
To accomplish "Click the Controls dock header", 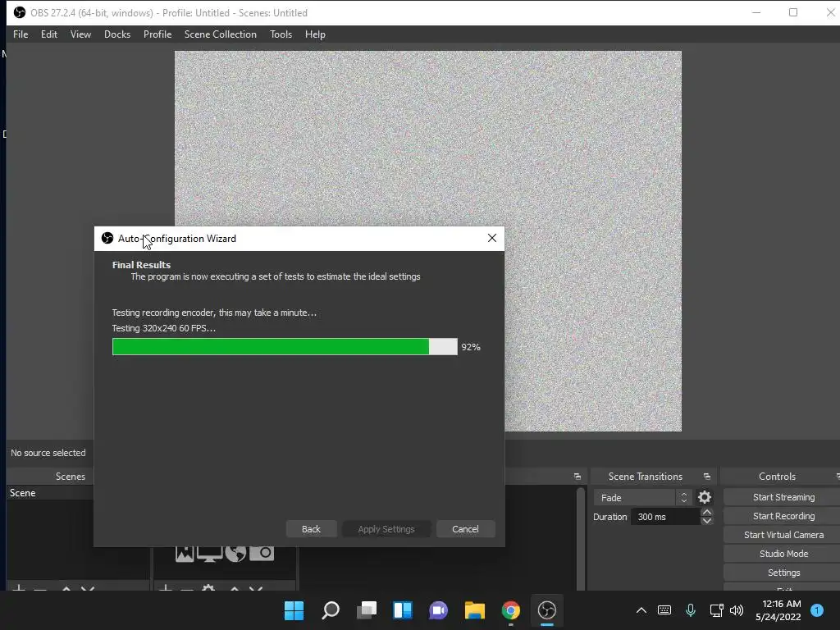I will 779,477.
